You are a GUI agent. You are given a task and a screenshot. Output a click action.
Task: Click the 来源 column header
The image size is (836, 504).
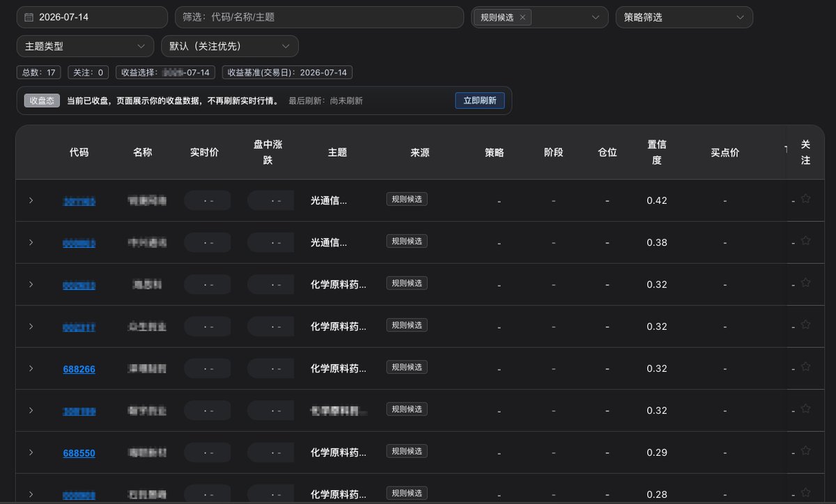tap(420, 152)
